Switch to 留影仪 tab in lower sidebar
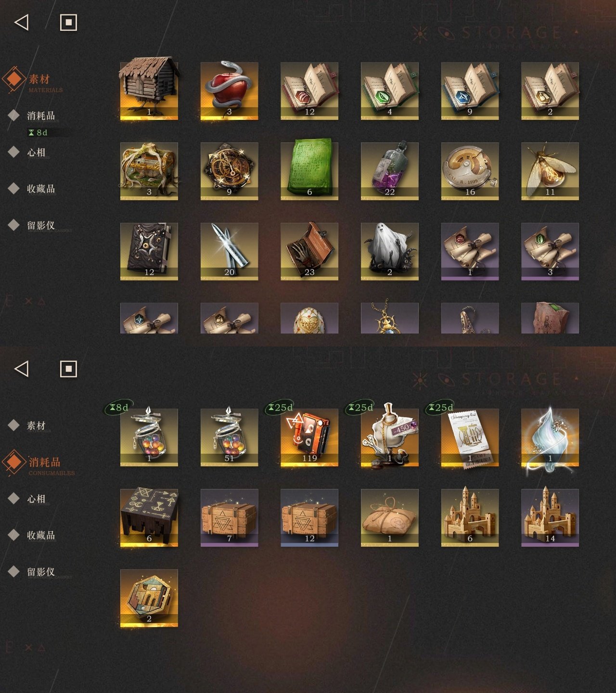 41,572
